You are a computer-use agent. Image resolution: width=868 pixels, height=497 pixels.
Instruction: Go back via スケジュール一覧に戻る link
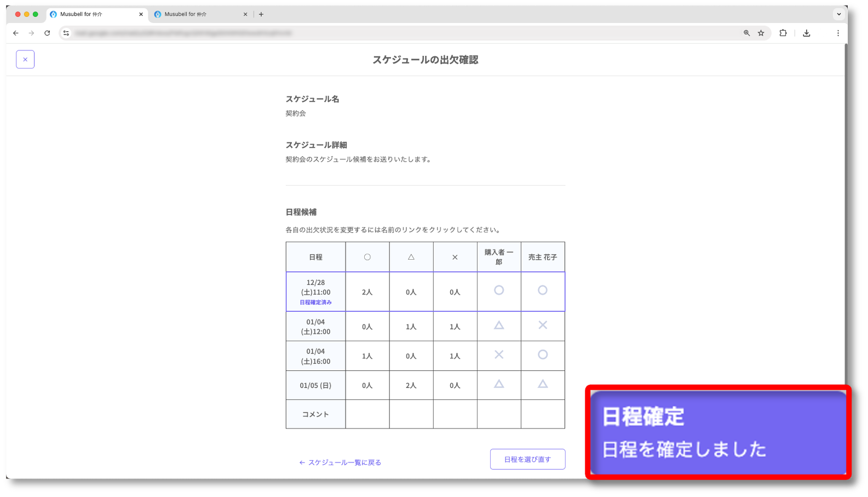pos(340,462)
